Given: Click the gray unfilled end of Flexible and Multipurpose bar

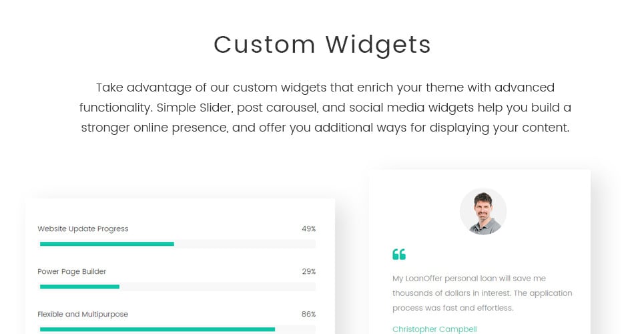Looking at the screenshot, I should [x=295, y=329].
